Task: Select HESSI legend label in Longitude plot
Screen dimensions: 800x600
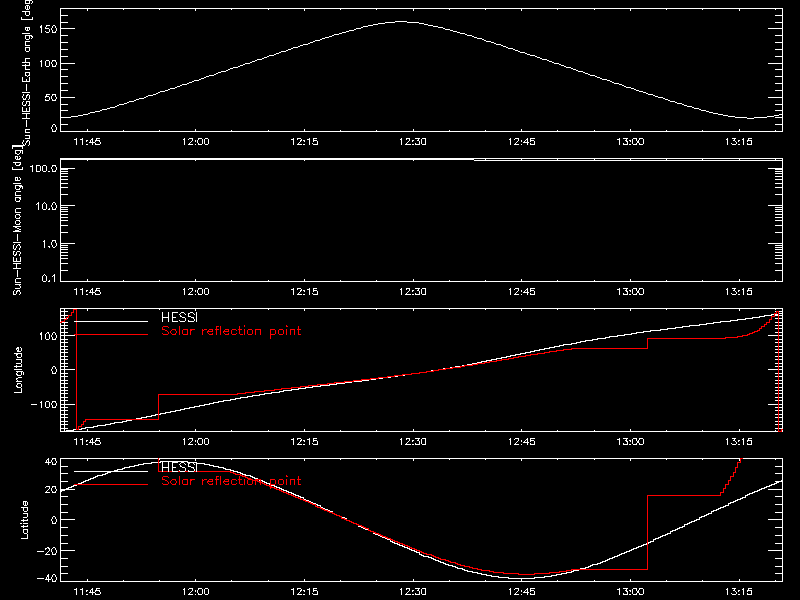Action: (x=179, y=317)
